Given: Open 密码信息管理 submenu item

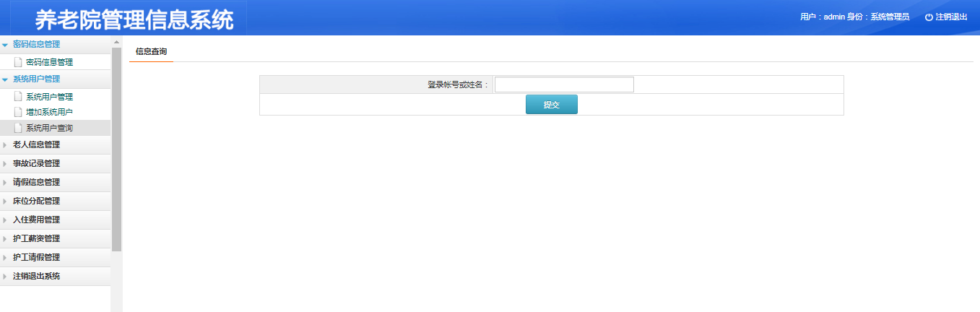Looking at the screenshot, I should [x=49, y=63].
